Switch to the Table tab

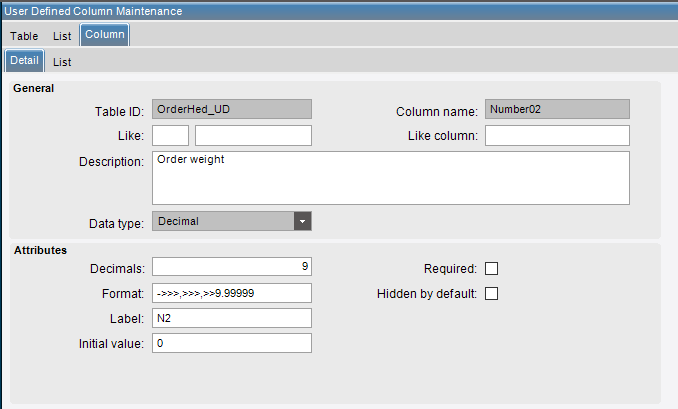24,35
